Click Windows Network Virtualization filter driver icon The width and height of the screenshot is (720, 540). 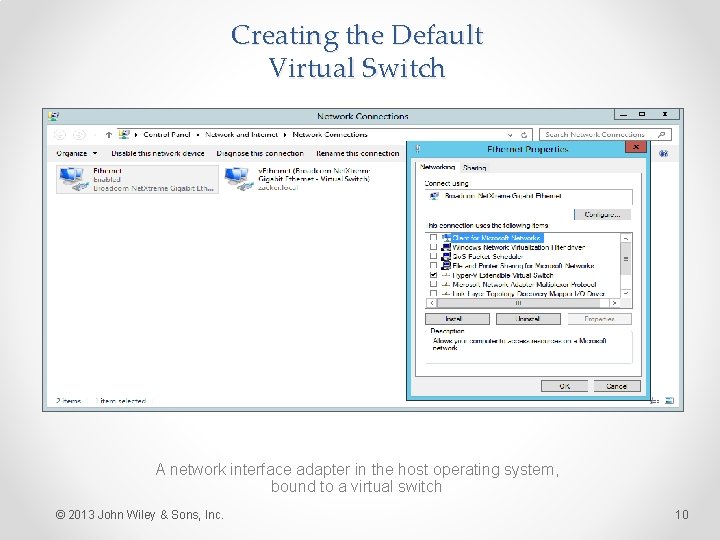(x=446, y=247)
